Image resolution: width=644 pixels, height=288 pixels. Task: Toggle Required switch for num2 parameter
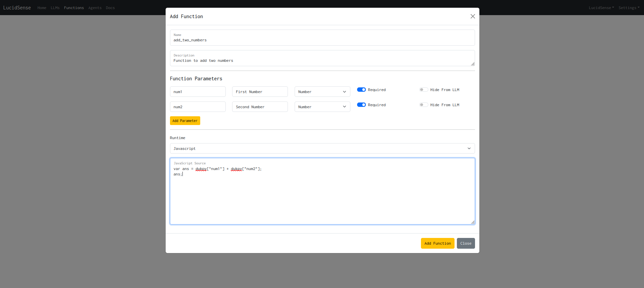coord(361,105)
